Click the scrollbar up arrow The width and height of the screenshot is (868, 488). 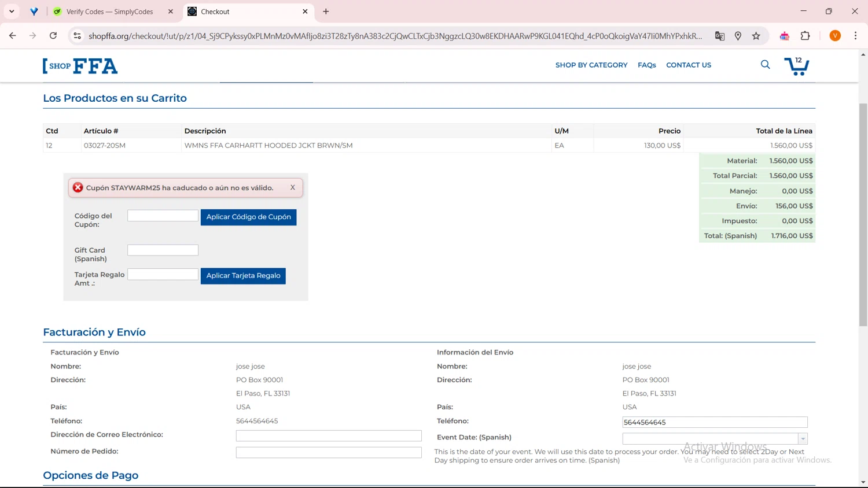pos(863,54)
